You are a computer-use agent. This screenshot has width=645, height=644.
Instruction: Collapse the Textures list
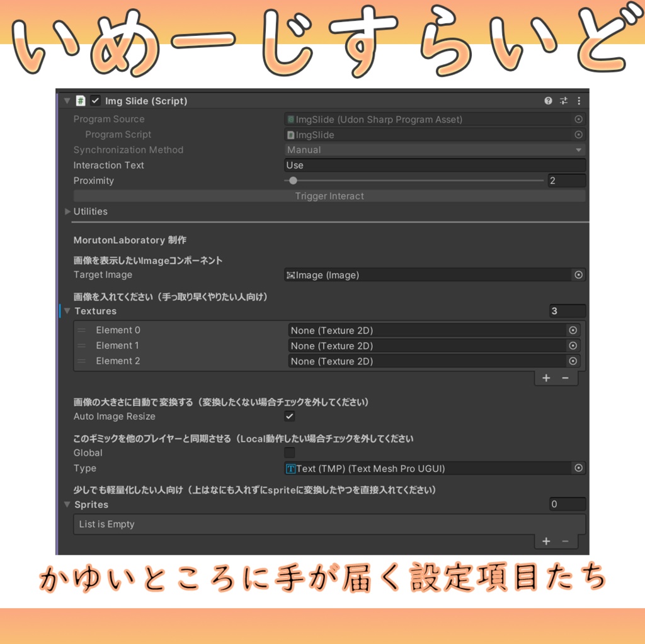(x=67, y=311)
